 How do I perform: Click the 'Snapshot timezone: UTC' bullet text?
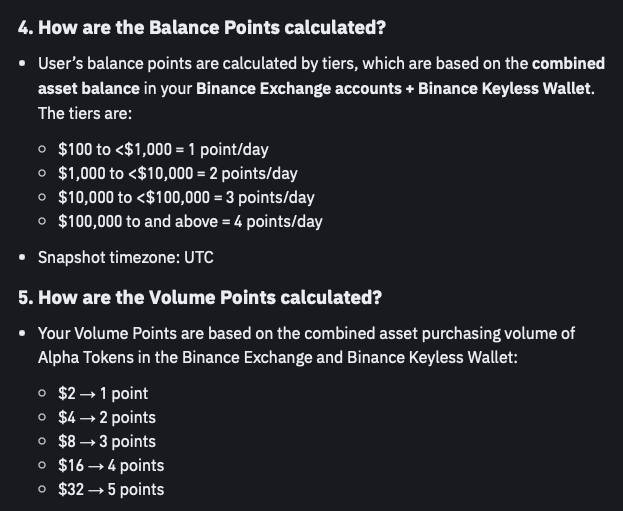126,257
